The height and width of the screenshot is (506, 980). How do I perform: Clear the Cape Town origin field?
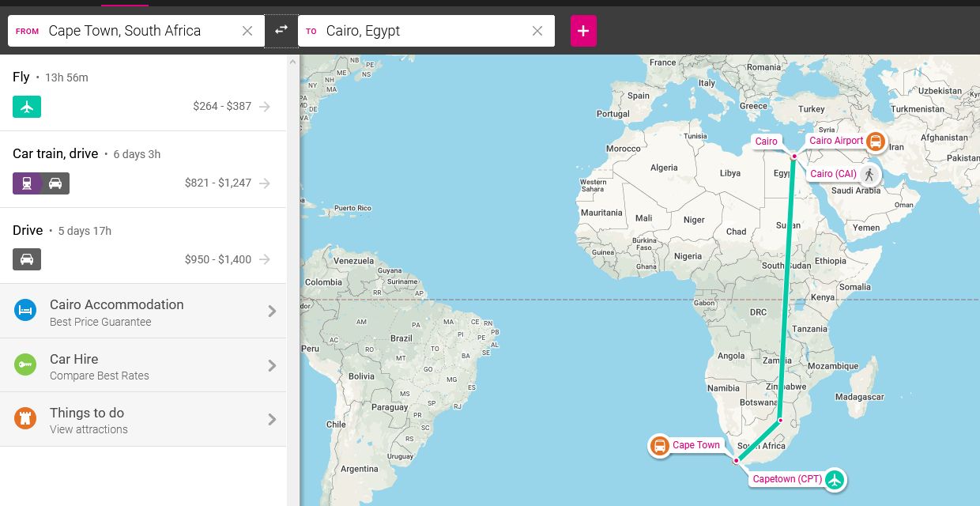pyautogui.click(x=247, y=31)
